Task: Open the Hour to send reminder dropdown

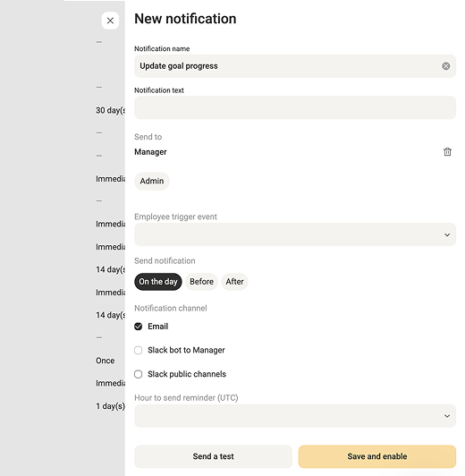Action: tap(295, 416)
